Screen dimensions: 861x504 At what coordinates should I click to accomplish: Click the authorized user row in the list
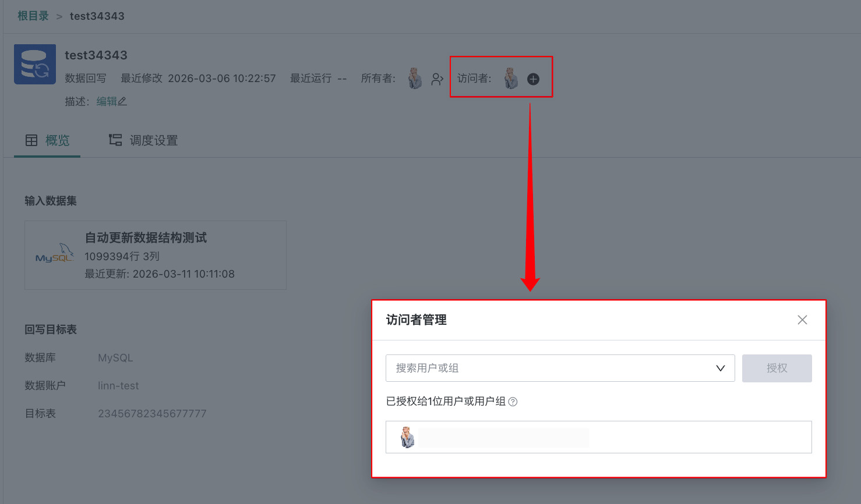[x=598, y=437]
